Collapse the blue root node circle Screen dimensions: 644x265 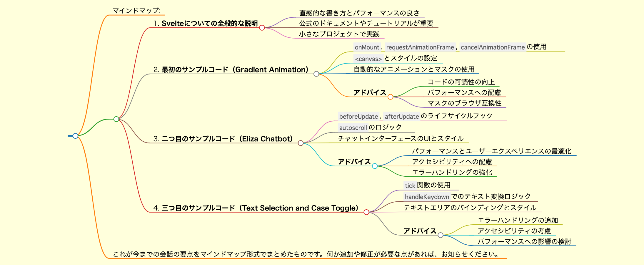[76, 136]
